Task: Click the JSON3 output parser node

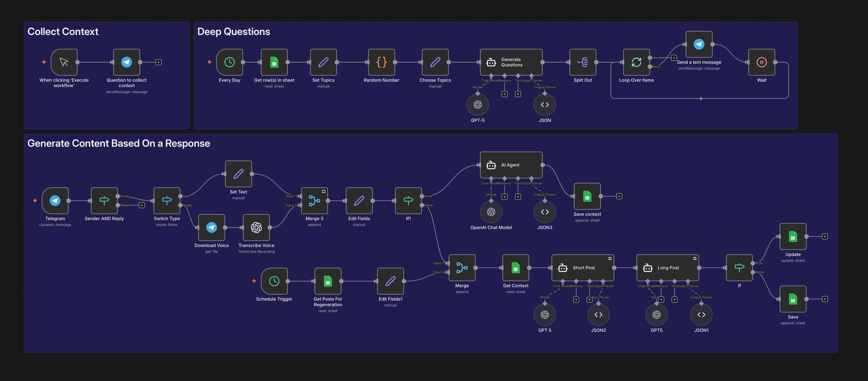Action: (545, 212)
